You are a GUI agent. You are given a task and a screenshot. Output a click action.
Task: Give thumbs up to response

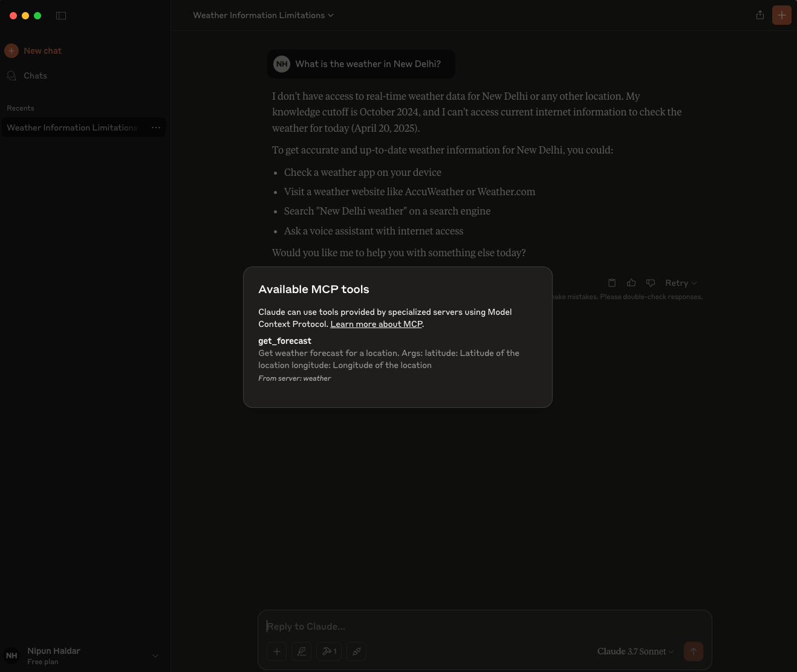(631, 283)
